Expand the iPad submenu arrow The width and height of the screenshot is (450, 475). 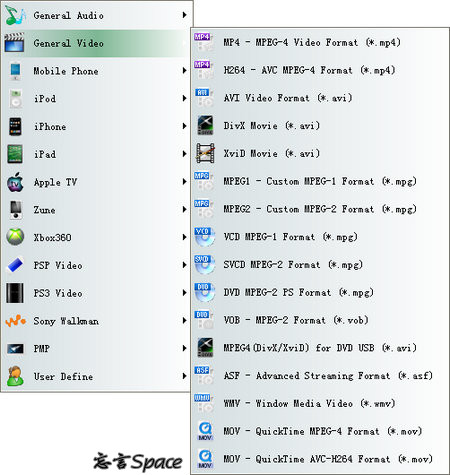(184, 154)
